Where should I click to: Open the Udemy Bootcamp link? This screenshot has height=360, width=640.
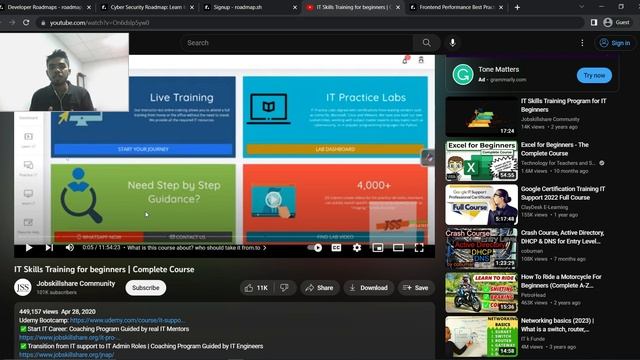click(x=127, y=320)
